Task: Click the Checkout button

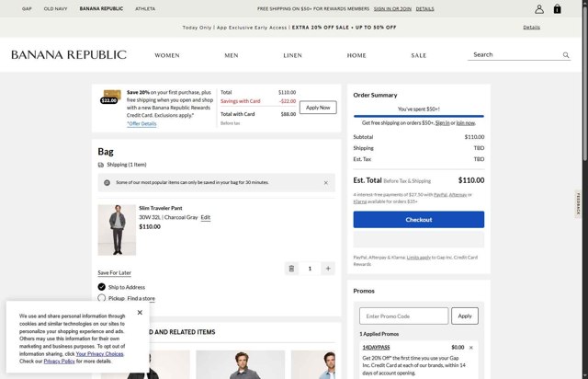Action: coord(419,219)
